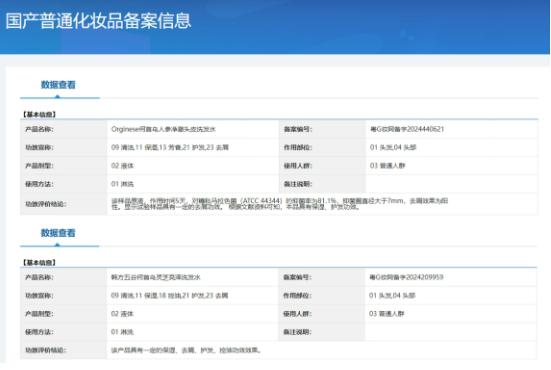The width and height of the screenshot is (551, 370).
Task: Click the 【基本信息】 heading of the Orginese record
Action: point(39,114)
